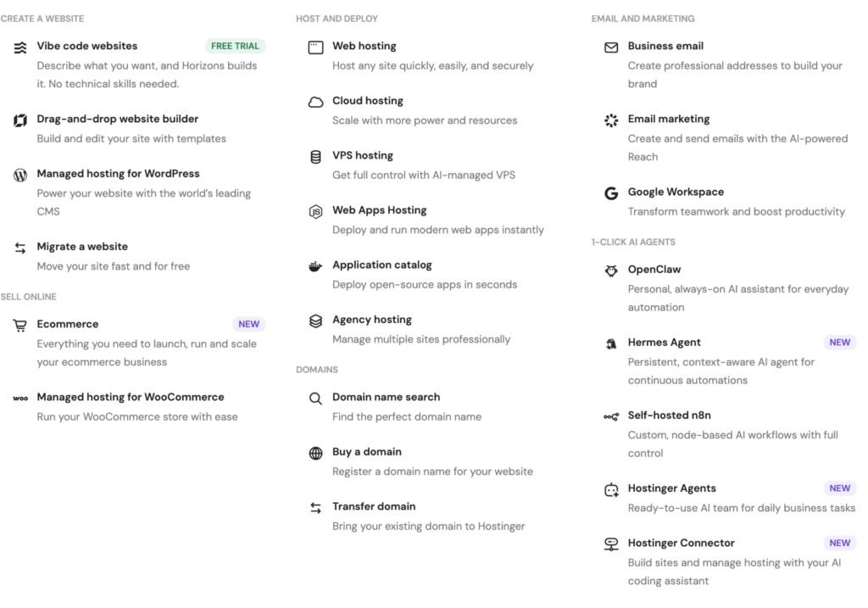868x608 pixels.
Task: Click 'Get full control with AI-managed VPS'
Action: (x=424, y=176)
